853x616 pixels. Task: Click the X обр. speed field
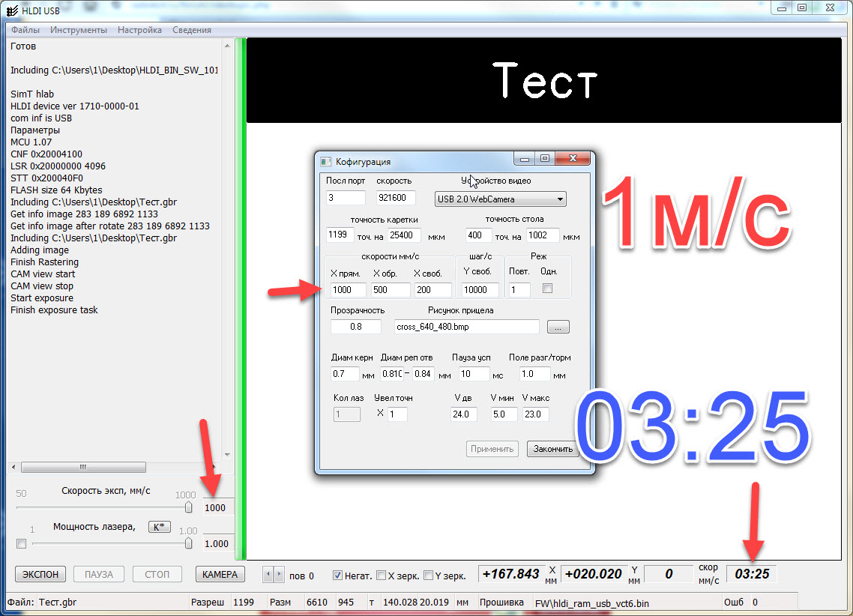click(390, 290)
